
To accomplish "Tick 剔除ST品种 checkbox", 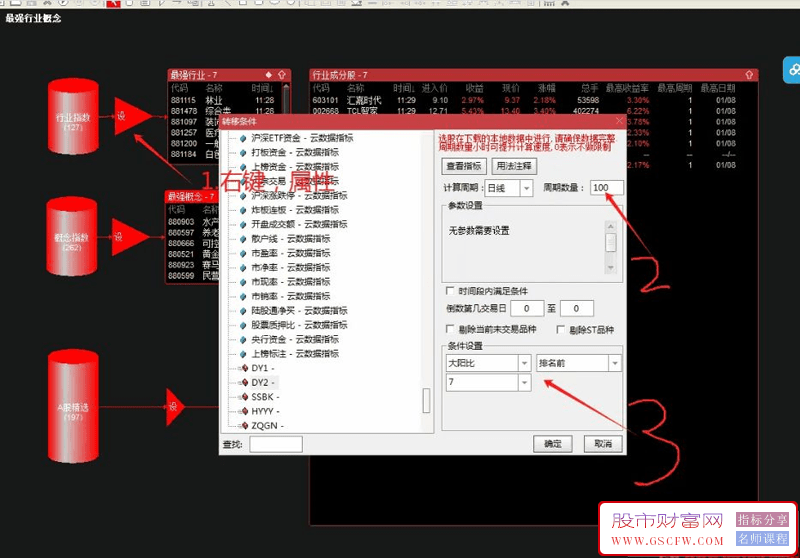I will pyautogui.click(x=560, y=329).
